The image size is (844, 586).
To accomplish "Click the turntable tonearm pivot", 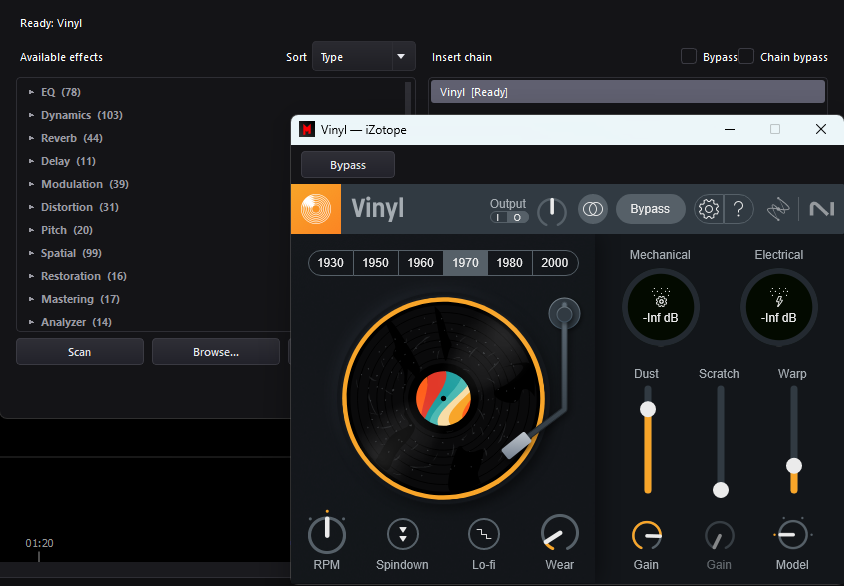I will [564, 313].
